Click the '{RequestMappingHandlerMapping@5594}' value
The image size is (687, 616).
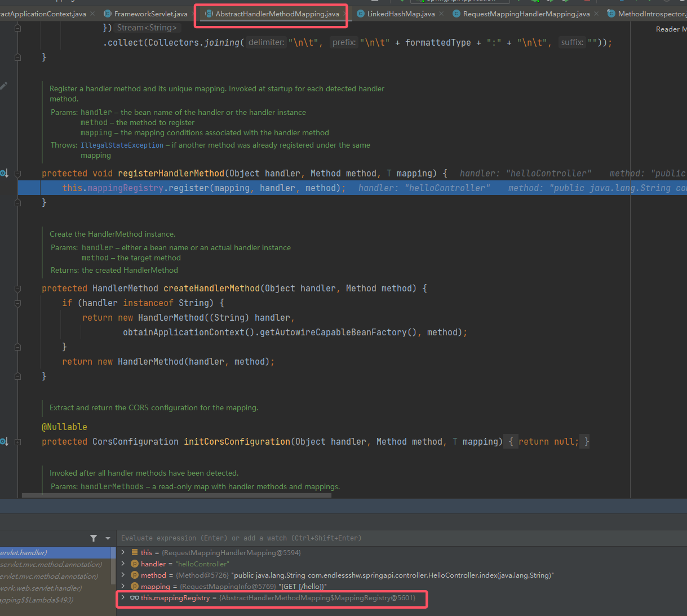pos(231,552)
